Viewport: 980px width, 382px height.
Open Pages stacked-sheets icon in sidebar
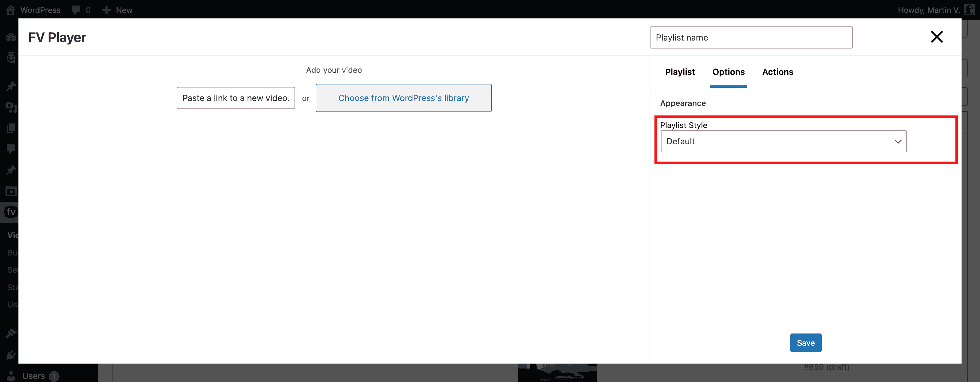pyautogui.click(x=11, y=128)
